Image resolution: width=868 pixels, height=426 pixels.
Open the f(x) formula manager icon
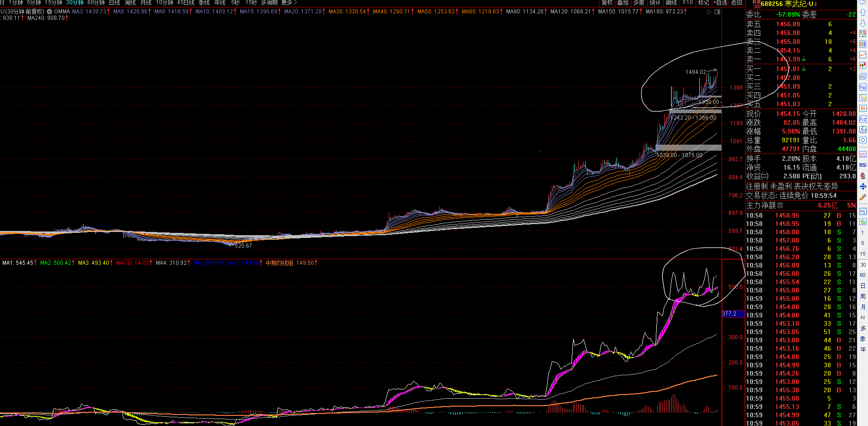coord(862,130)
